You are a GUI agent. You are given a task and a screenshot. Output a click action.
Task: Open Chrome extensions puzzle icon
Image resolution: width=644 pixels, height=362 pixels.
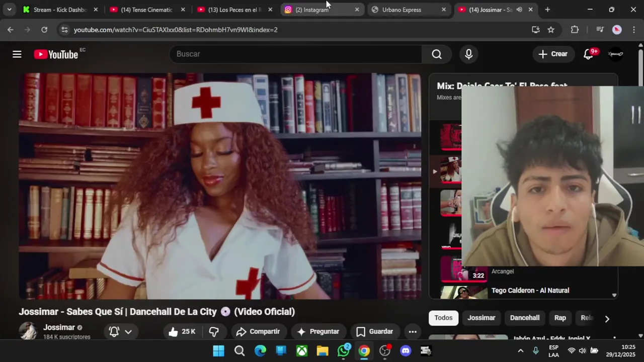pyautogui.click(x=575, y=30)
